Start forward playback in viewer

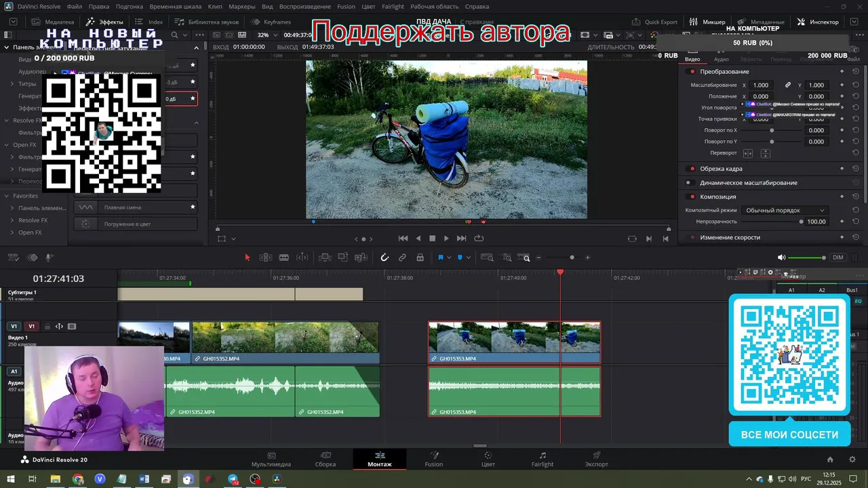pos(446,239)
